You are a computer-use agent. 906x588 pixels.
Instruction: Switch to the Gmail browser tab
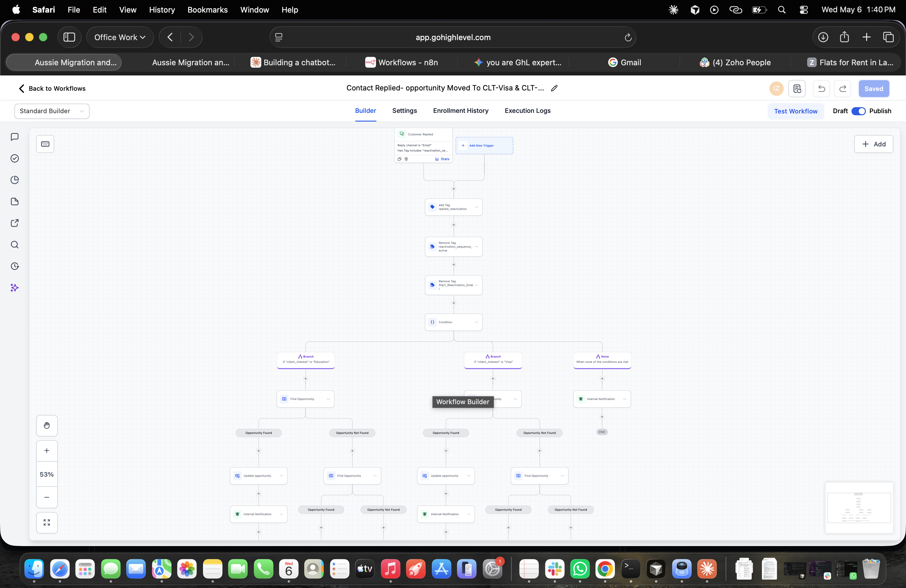coord(624,62)
